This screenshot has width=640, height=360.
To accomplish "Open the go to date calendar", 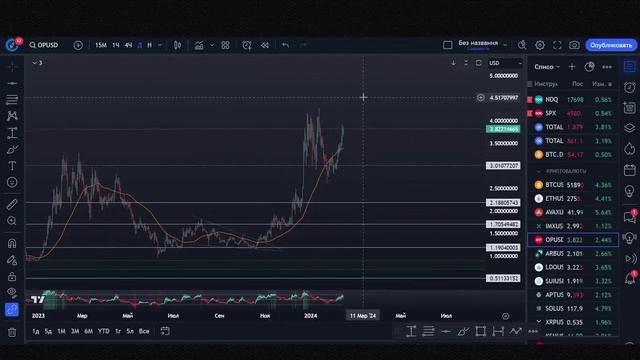I will 165,331.
